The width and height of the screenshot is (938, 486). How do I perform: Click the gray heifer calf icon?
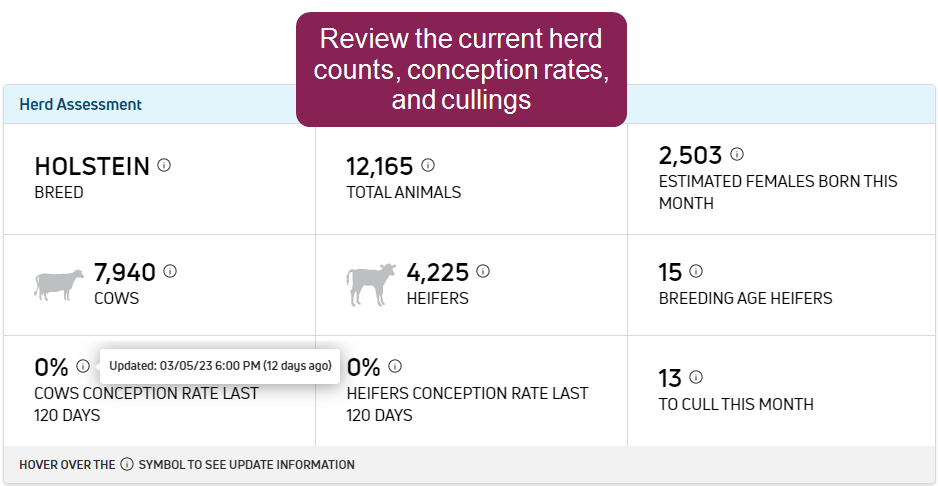tap(371, 284)
